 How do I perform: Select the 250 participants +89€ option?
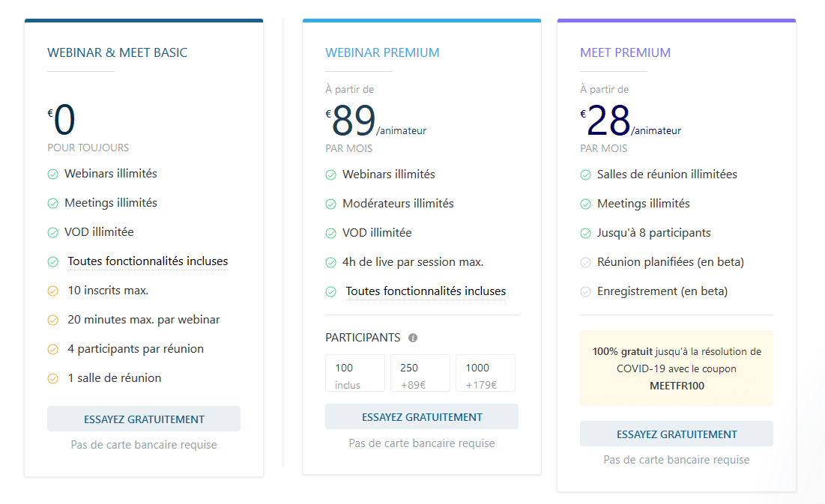pos(420,373)
